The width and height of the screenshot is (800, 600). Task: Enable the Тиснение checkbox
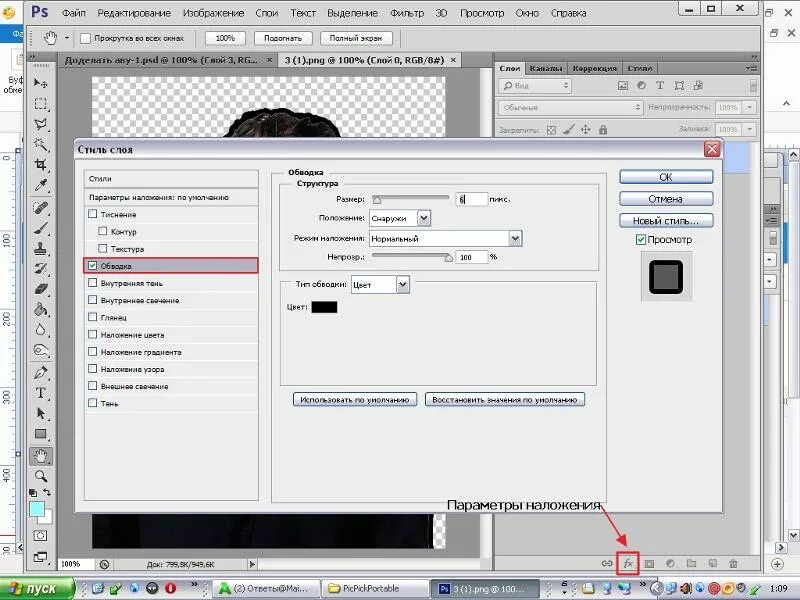click(92, 214)
